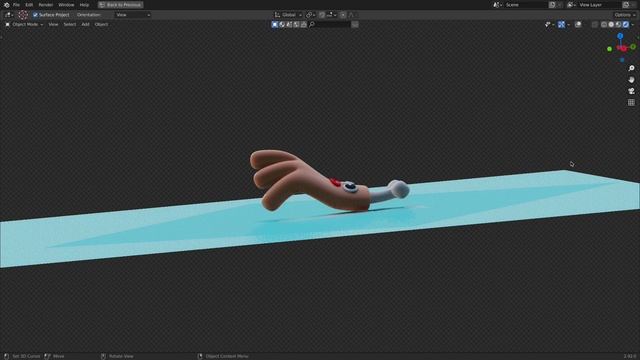Image resolution: width=640 pixels, height=360 pixels.
Task: Open the Options dropdown
Action: [625, 15]
